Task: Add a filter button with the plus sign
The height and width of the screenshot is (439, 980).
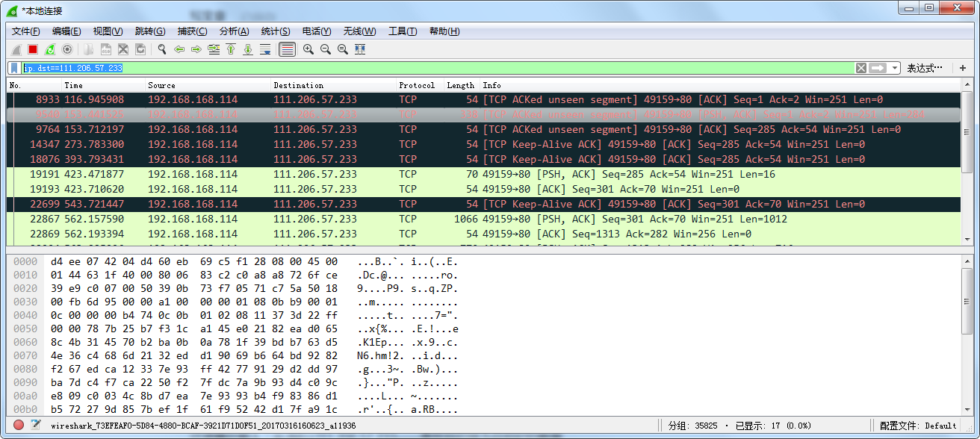Action: (x=963, y=68)
